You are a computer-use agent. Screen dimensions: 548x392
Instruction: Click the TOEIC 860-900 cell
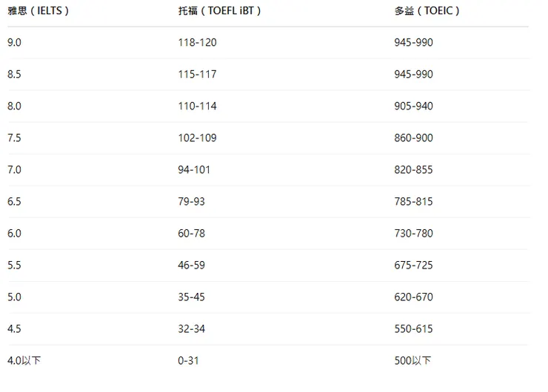(414, 138)
